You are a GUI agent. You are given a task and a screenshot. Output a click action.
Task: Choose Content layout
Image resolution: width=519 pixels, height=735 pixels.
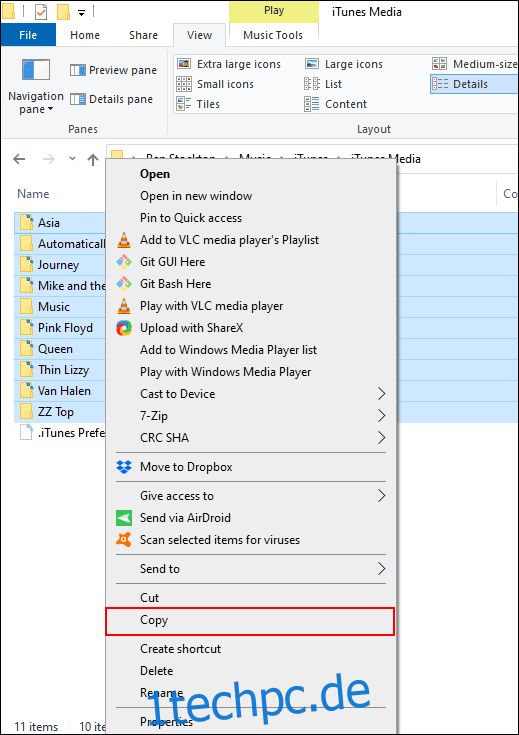pos(335,104)
